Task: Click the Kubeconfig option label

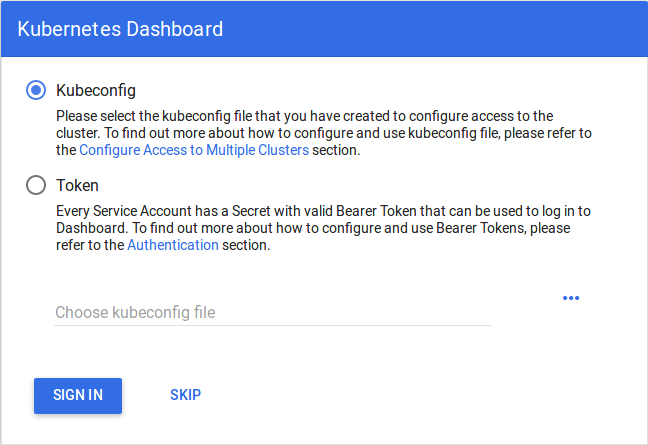Action: click(96, 90)
